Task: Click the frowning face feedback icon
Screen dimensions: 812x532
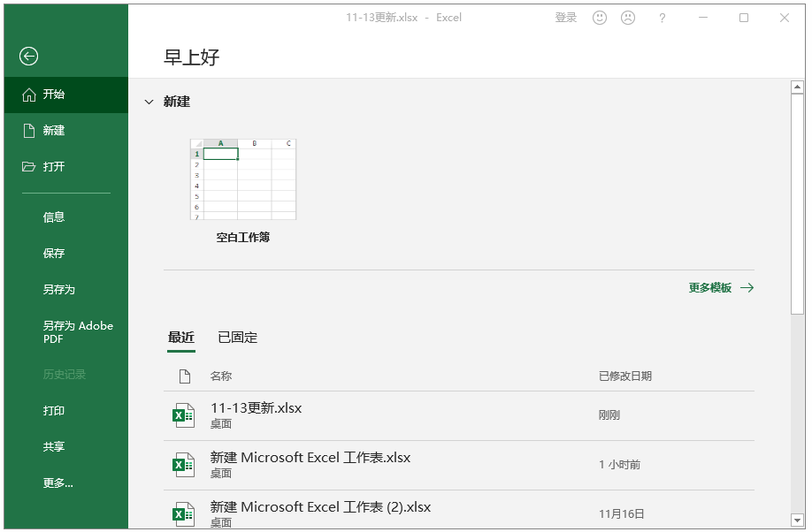Action: tap(628, 18)
